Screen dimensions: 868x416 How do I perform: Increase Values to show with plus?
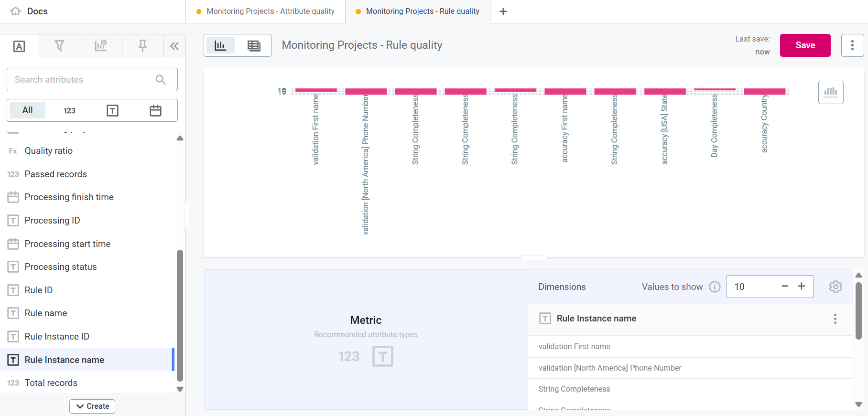coord(801,286)
